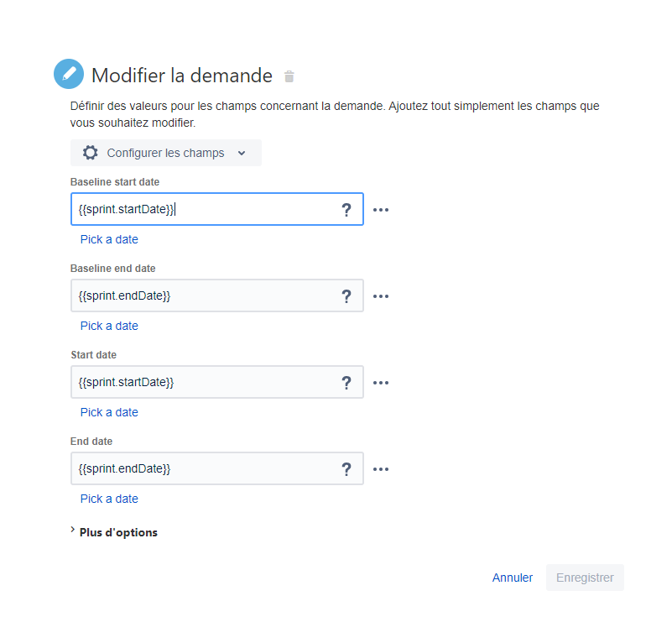Click the Annuler link
This screenshot has height=643, width=672.
tap(512, 578)
